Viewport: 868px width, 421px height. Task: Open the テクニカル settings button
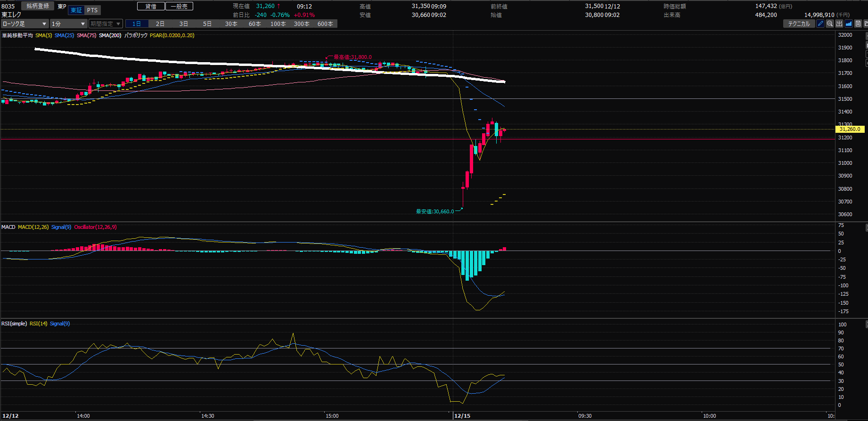799,24
